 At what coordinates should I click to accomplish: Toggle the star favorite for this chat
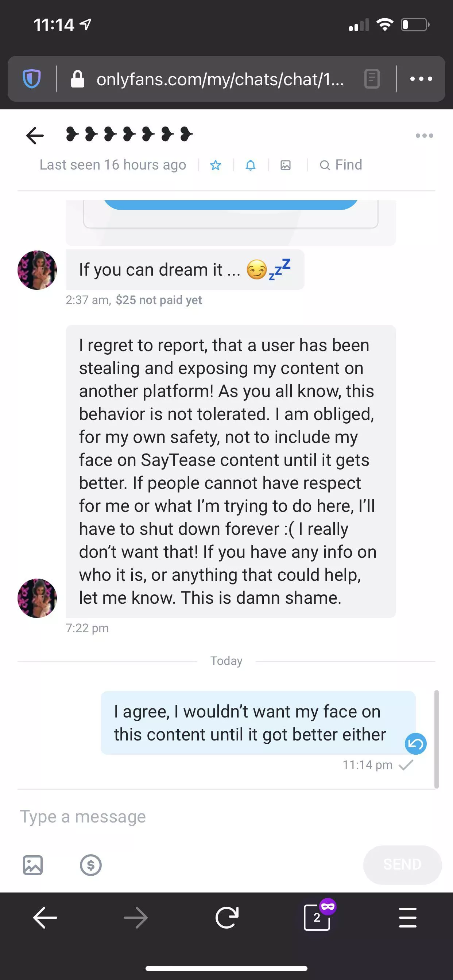point(216,165)
